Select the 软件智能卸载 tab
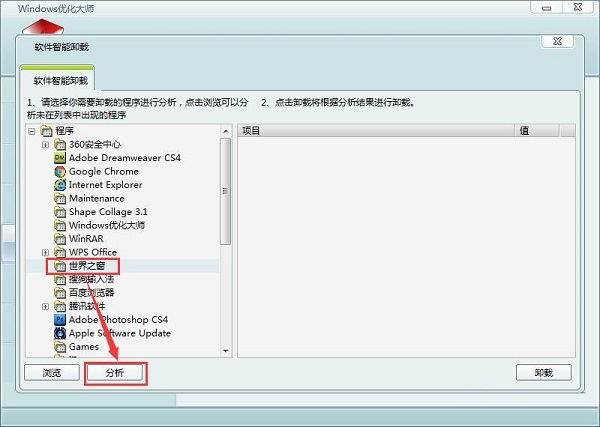 point(57,80)
